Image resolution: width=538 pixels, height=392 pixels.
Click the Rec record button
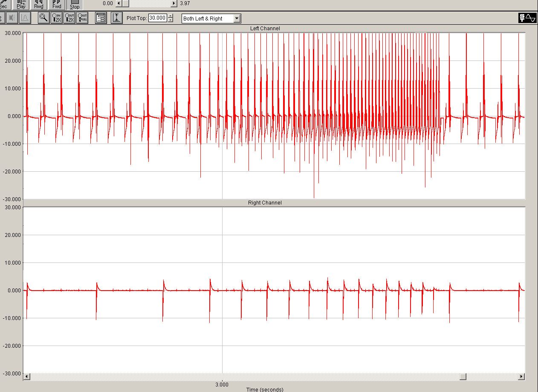tap(5, 4)
